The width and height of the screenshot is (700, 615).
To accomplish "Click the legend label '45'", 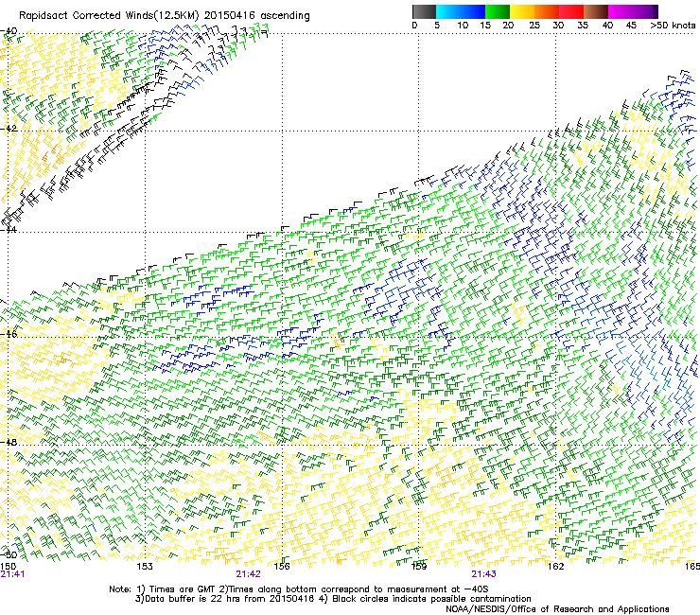I will coord(630,26).
